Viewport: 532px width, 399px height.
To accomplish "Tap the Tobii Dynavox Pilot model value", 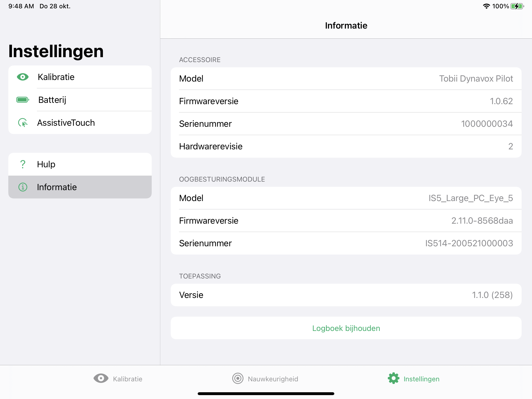I will (x=476, y=78).
